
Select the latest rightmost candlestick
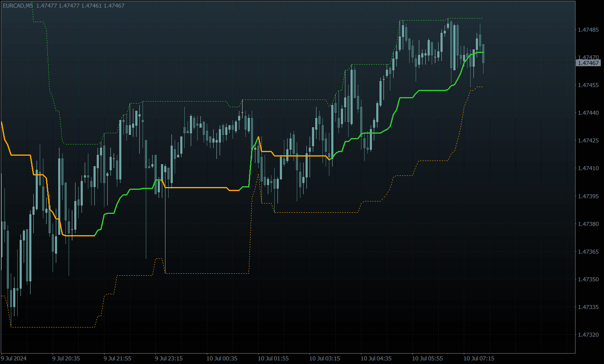pos(484,54)
